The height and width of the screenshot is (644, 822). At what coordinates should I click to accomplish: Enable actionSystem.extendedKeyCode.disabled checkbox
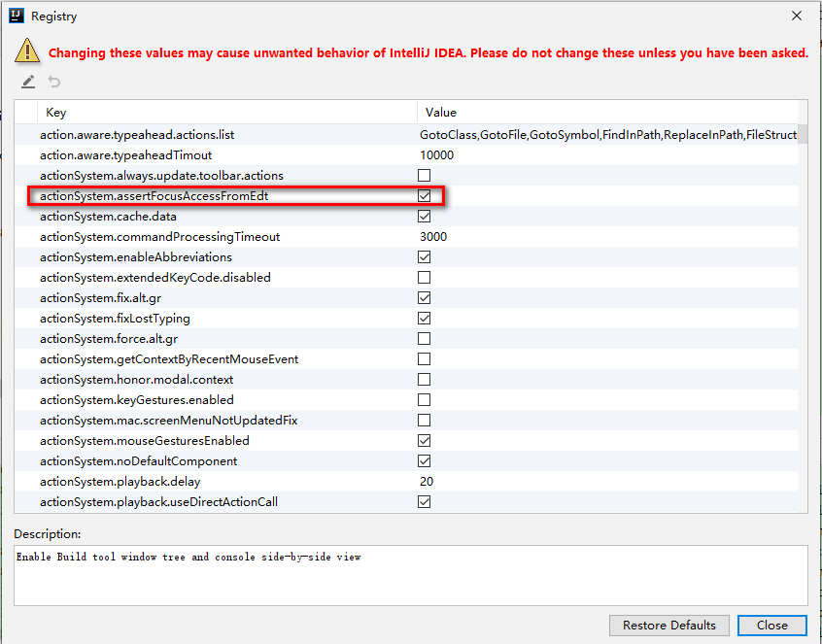point(424,277)
